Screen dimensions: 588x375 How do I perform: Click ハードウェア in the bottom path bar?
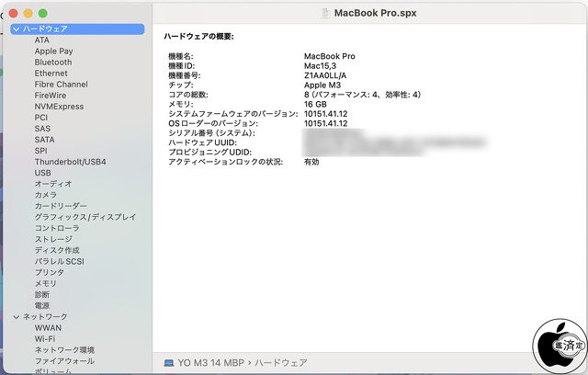tap(281, 363)
